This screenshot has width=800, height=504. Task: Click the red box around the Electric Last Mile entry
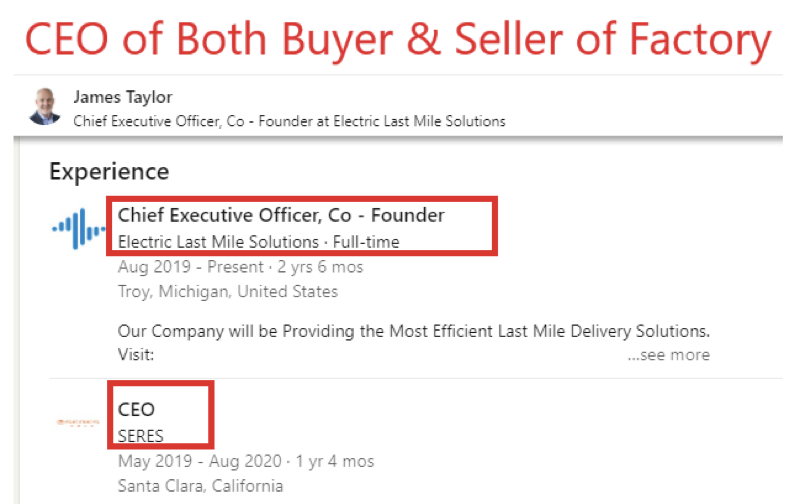pos(302,225)
